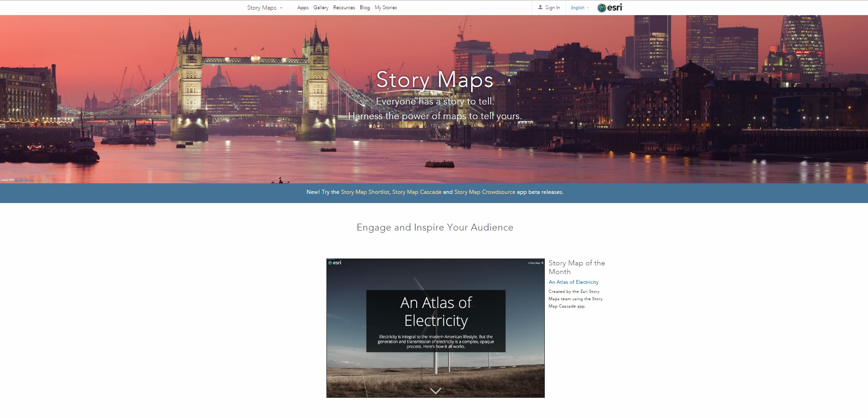Open An Atlas of Electricity link
The image size is (868, 418).
(x=573, y=282)
